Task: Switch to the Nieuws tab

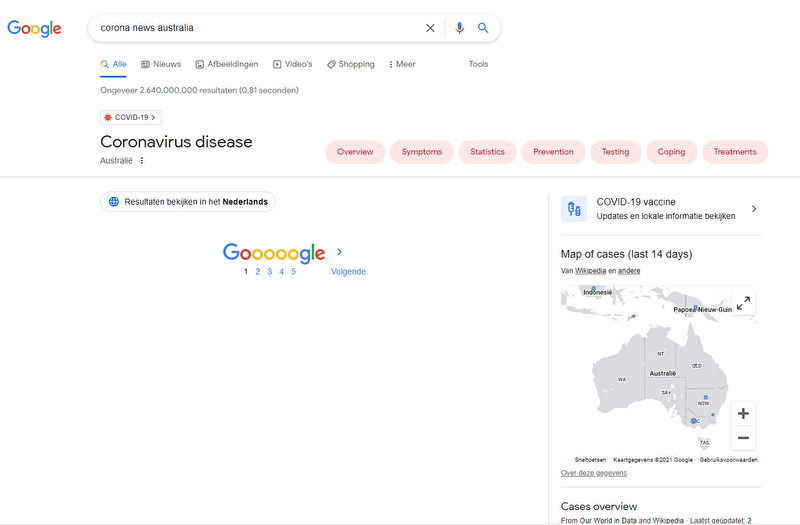Action: click(161, 64)
